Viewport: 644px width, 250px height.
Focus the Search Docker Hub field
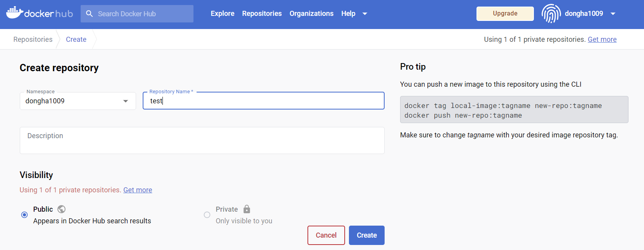coord(137,14)
